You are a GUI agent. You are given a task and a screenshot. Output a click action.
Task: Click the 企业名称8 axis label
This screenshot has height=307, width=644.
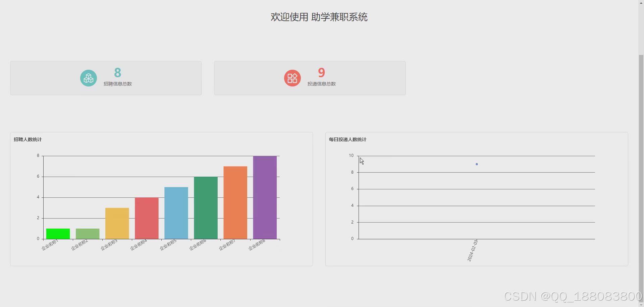point(257,245)
